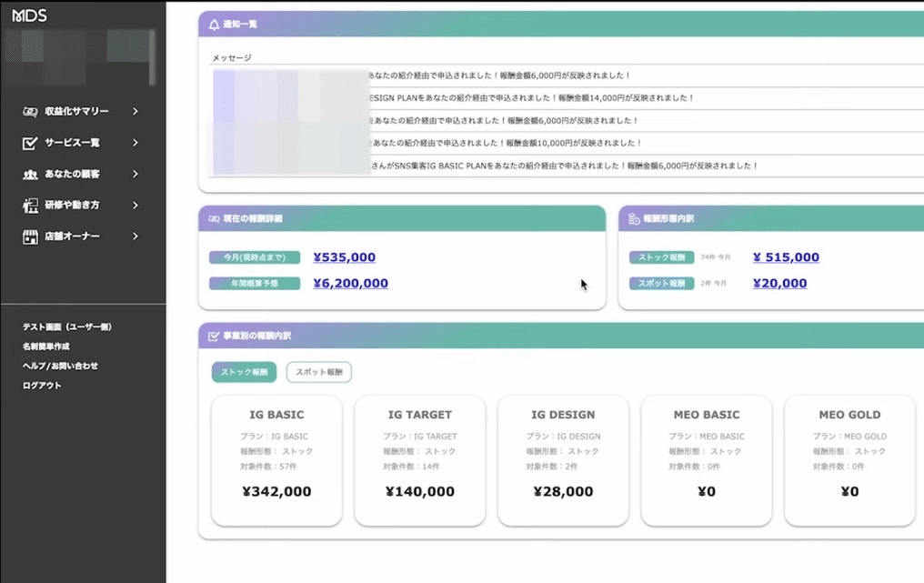The width and height of the screenshot is (924, 583).
Task: Click the coins icon beside 報酬形態内訳
Action: click(634, 218)
